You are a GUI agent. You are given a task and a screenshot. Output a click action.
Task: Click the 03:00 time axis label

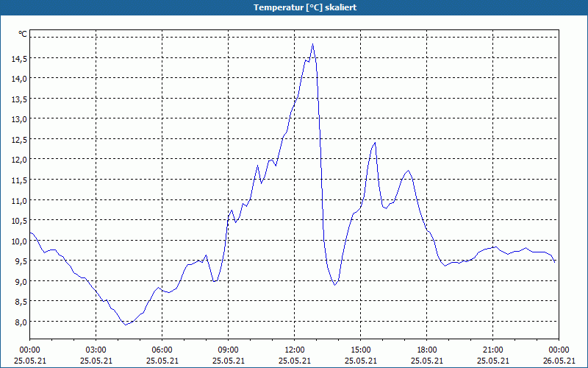click(96, 350)
